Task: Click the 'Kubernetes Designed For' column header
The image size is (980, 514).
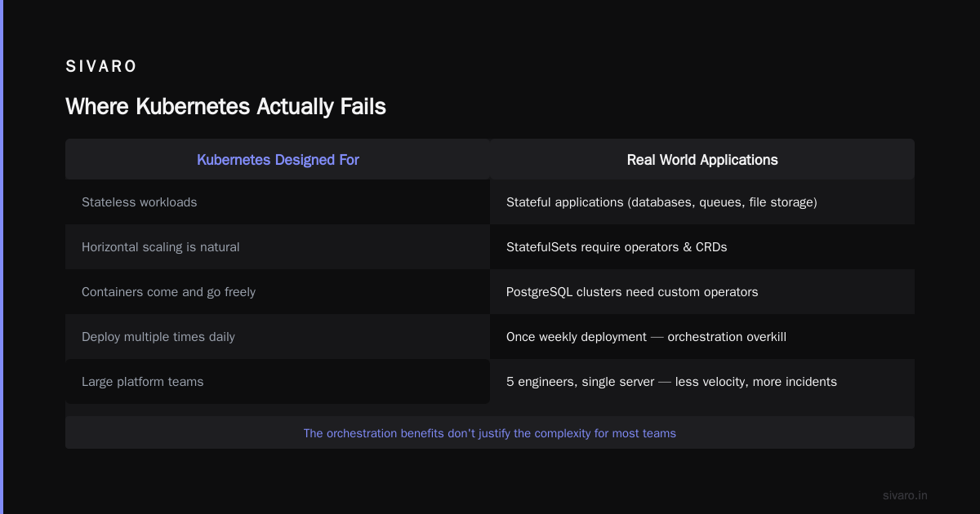Action: pos(278,159)
